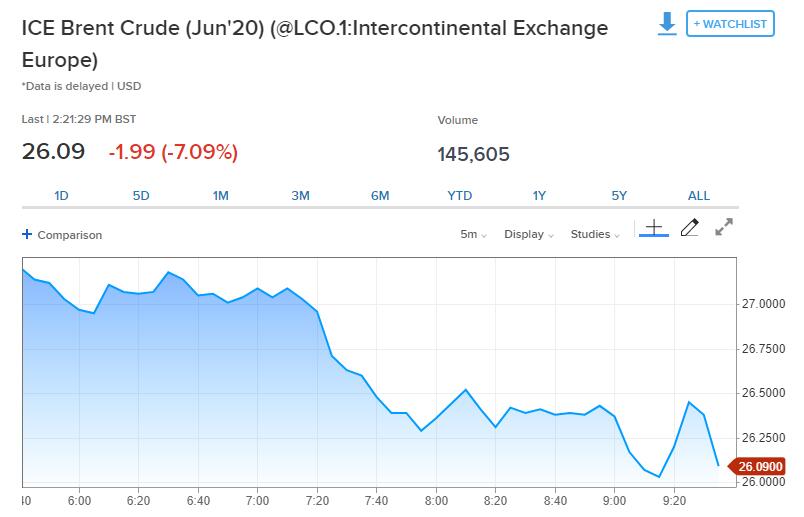This screenshot has width=804, height=517.
Task: Select the ALL time range
Action: coord(699,195)
